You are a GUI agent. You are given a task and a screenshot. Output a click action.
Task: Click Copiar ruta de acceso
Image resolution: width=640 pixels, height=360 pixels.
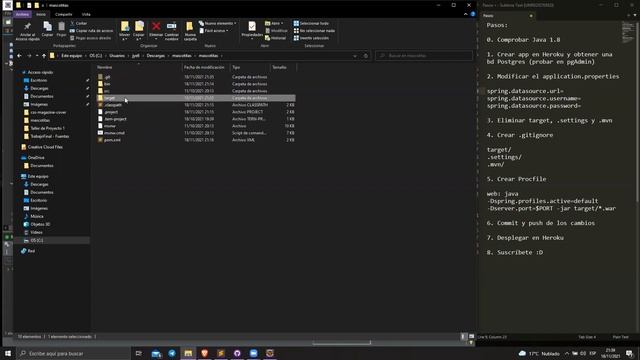(91, 31)
